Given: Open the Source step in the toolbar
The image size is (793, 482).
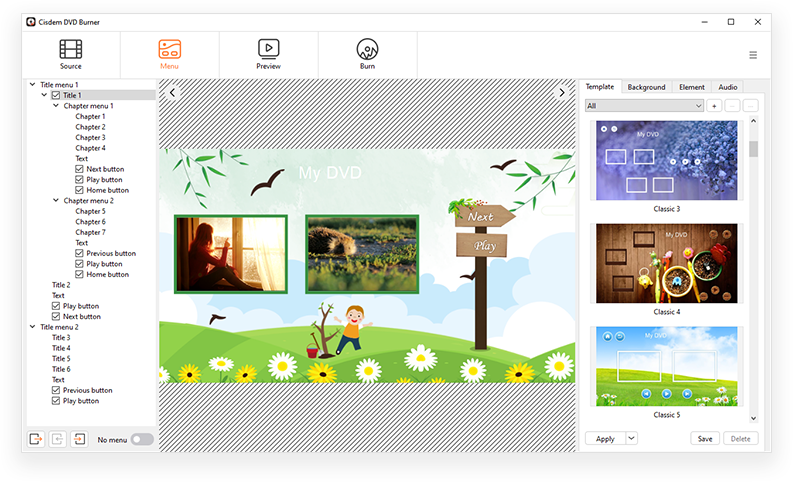Looking at the screenshot, I should click(70, 53).
